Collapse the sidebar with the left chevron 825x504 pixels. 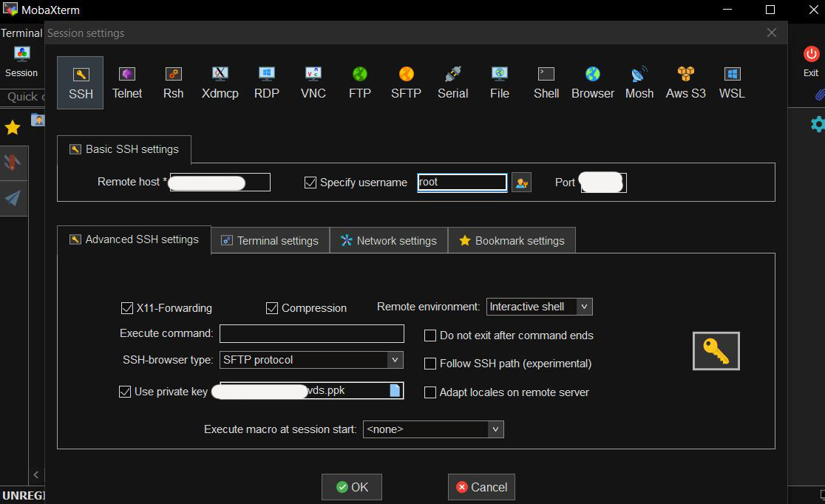[x=35, y=474]
